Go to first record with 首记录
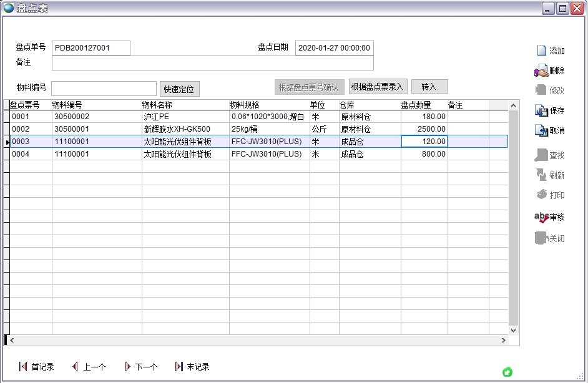Screen dimensions: 588x383 tap(23, 367)
